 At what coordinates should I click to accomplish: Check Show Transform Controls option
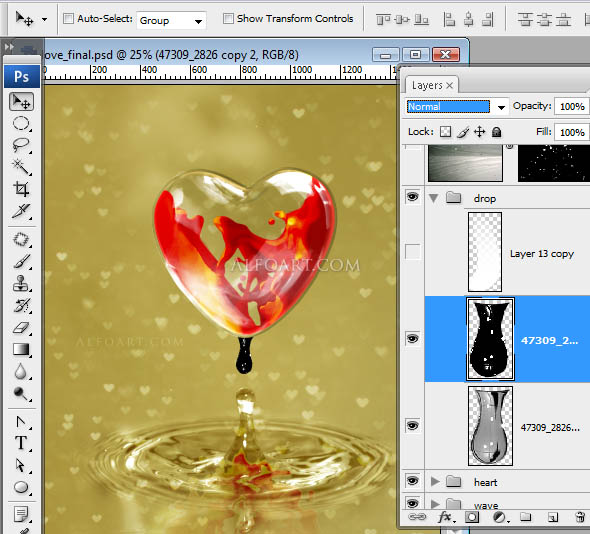(x=228, y=18)
